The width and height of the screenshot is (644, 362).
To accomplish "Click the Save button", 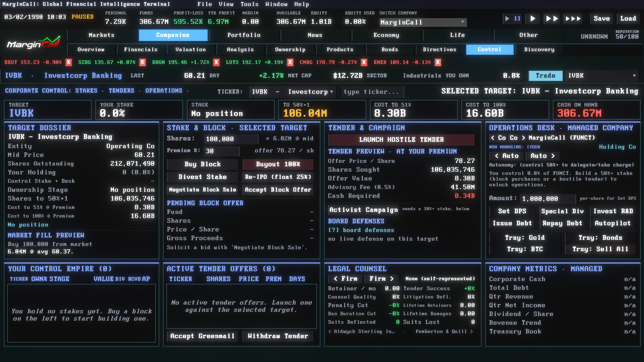I will 602,19.
